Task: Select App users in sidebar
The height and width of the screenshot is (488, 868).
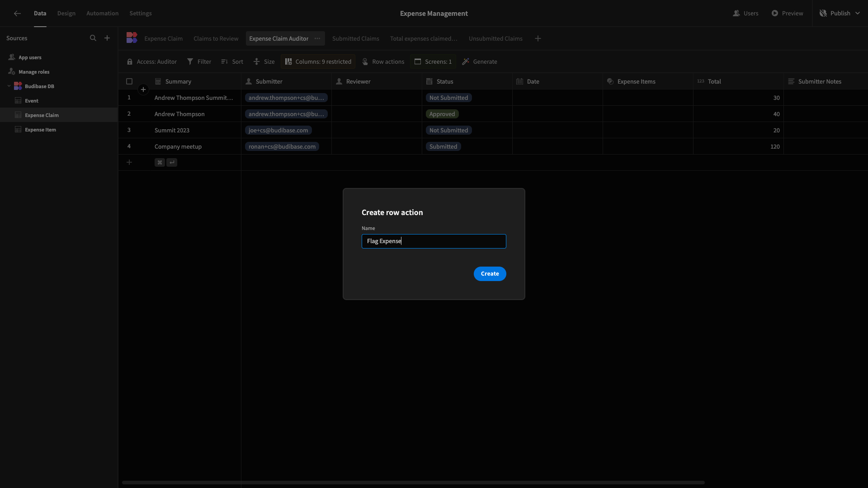Action: click(30, 57)
